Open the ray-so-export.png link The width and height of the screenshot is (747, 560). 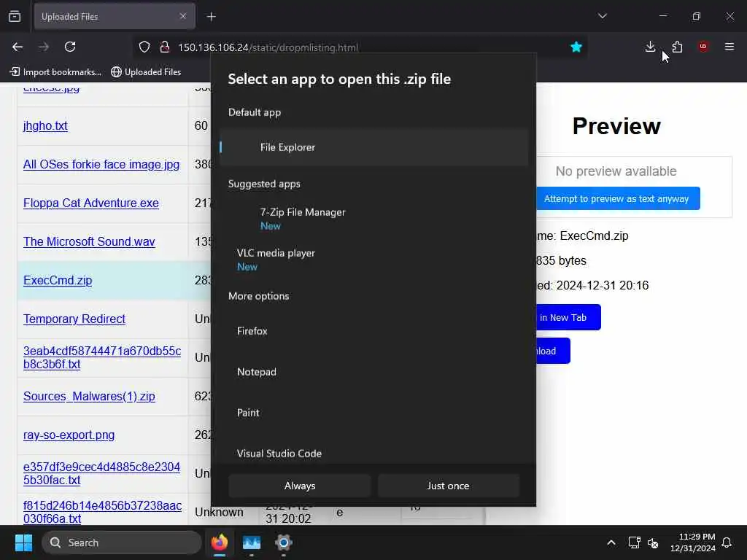[69, 435]
